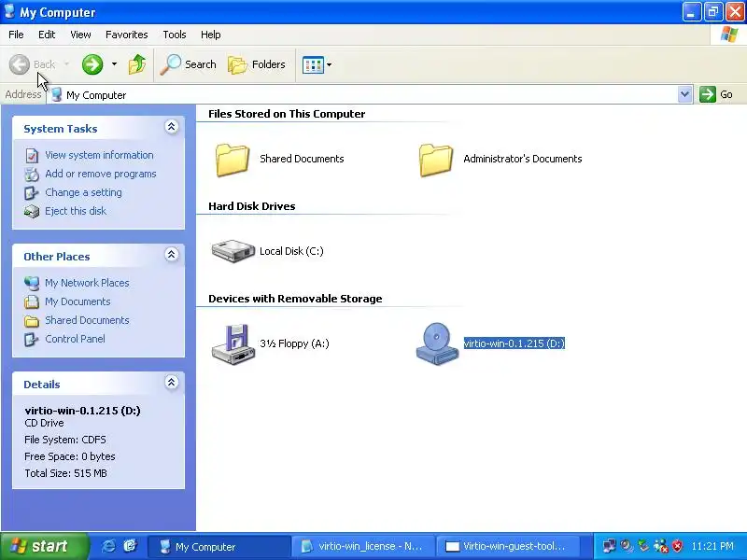747x560 pixels.
Task: Click the Views toolbar icon
Action: [x=313, y=64]
